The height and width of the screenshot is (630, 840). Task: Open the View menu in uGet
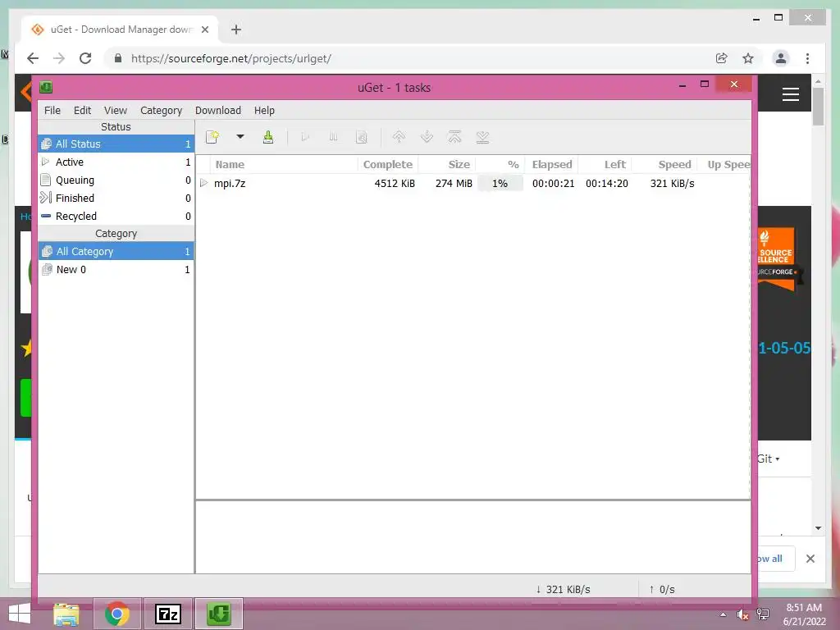(x=115, y=111)
